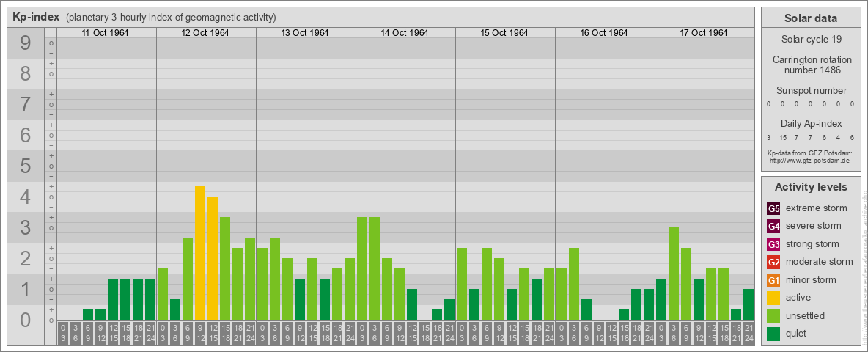868x352 pixels.
Task: Click 'Kp-data from GFZ Potsdam:' text
Action: (x=811, y=153)
